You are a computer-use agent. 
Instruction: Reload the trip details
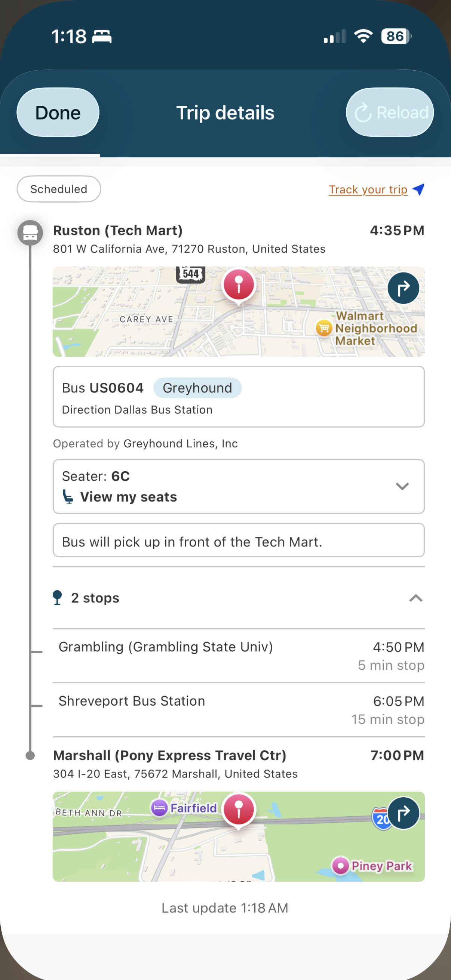coord(390,113)
